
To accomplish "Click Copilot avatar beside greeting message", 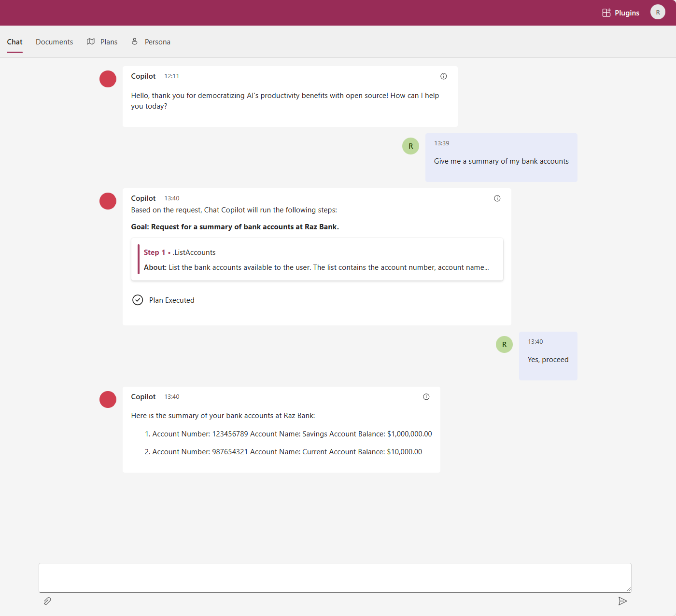I will click(108, 79).
